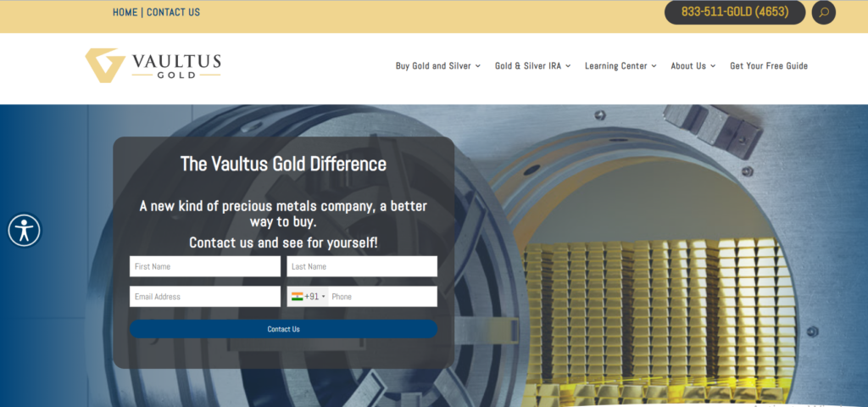
Task: Focus the Last Name field
Action: click(362, 266)
